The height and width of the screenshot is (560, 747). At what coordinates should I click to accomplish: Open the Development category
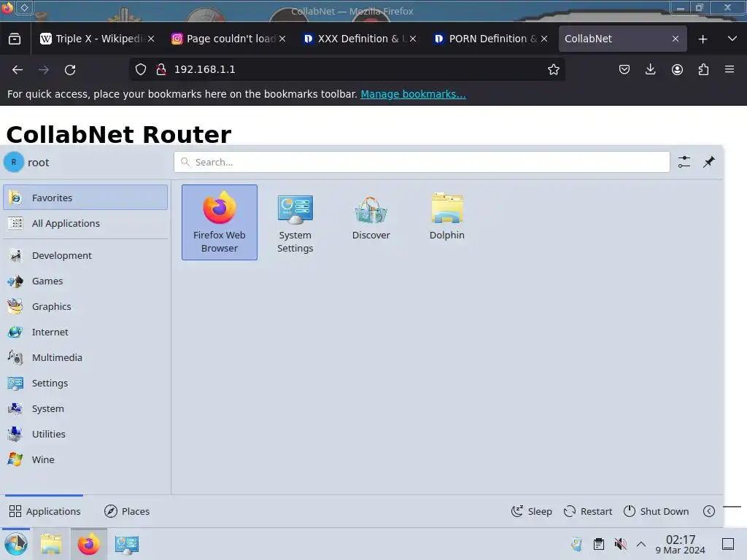[85, 255]
